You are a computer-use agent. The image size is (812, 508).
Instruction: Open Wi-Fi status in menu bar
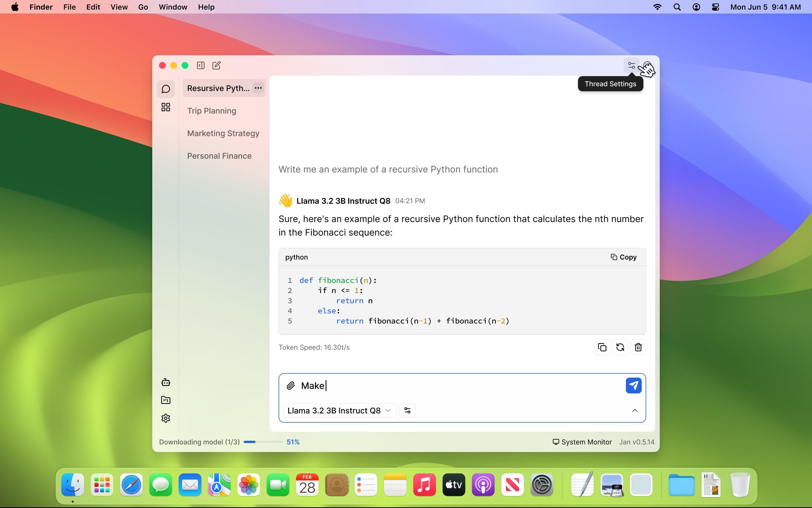[x=657, y=7]
